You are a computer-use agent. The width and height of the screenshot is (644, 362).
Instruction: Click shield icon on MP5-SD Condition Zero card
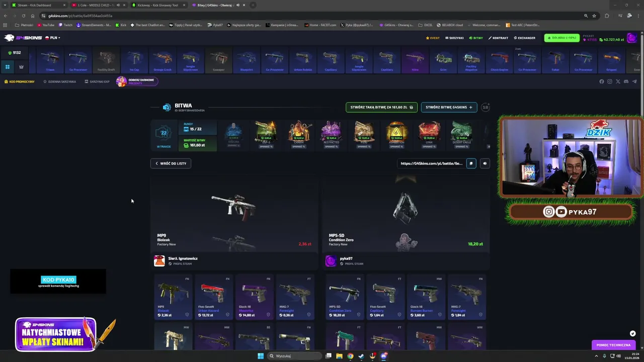pos(358,315)
